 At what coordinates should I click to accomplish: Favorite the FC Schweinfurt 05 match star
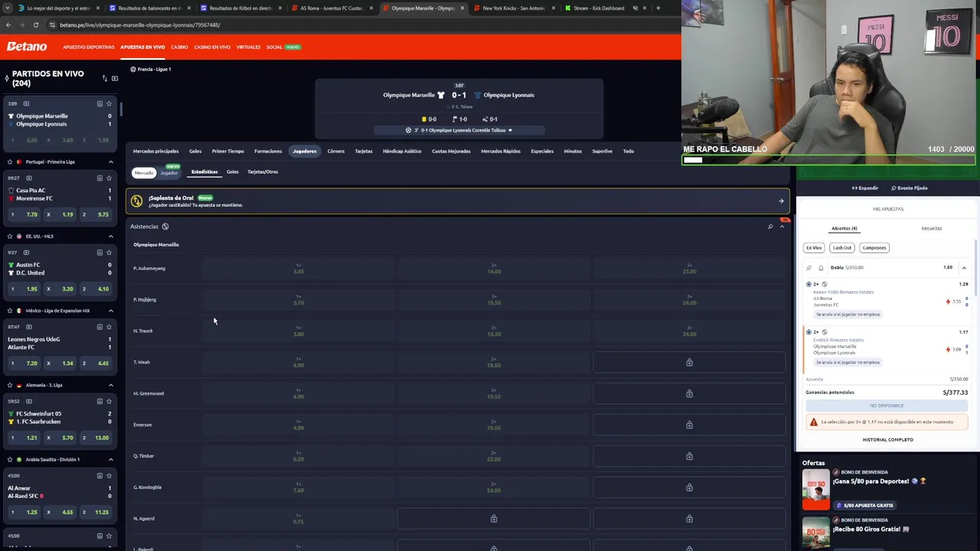click(x=109, y=401)
